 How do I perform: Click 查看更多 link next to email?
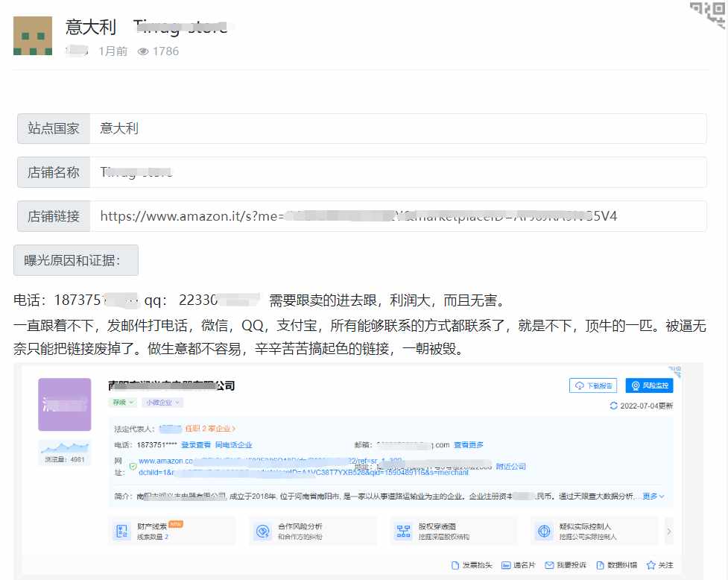[469, 445]
